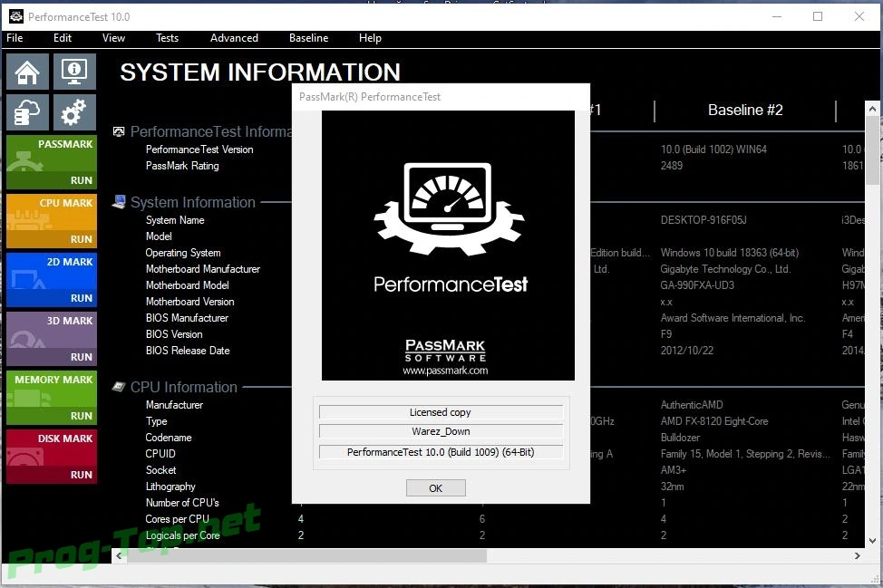
Task: Run the 3D Mark test
Action: (81, 357)
